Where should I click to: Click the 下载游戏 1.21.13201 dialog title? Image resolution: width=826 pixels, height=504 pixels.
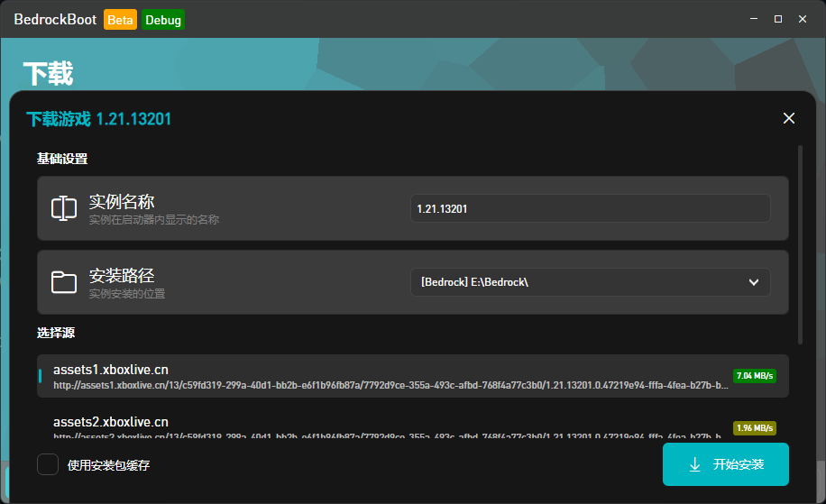tap(99, 118)
